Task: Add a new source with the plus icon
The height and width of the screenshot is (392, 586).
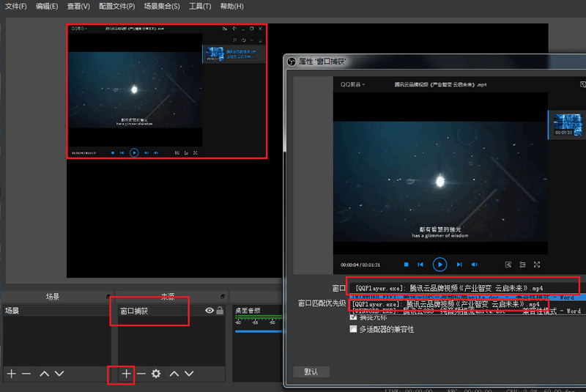Action: coord(126,374)
